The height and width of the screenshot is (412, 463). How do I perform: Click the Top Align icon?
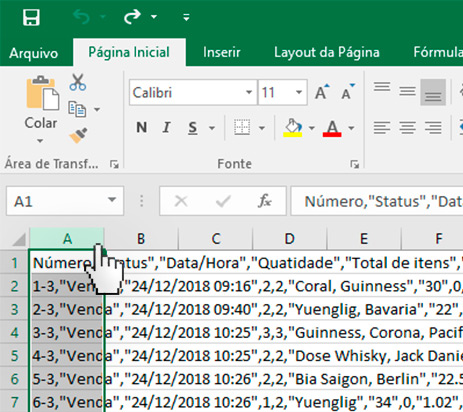click(x=382, y=87)
